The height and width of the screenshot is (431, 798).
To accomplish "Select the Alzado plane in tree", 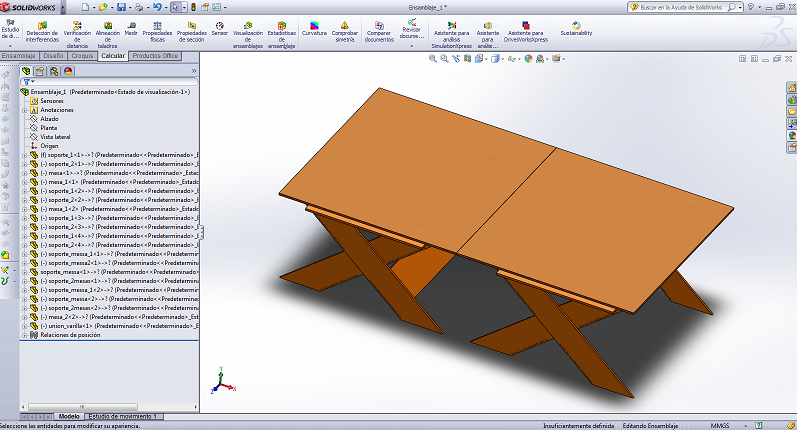I will 49,119.
